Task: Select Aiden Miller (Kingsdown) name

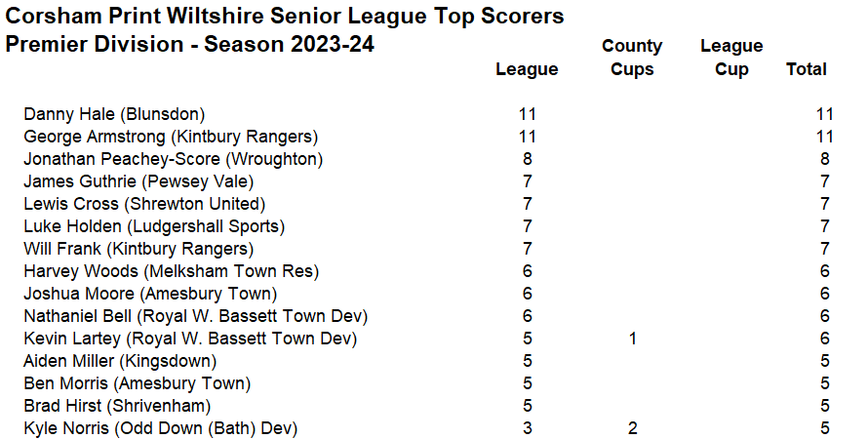Action: click(120, 361)
